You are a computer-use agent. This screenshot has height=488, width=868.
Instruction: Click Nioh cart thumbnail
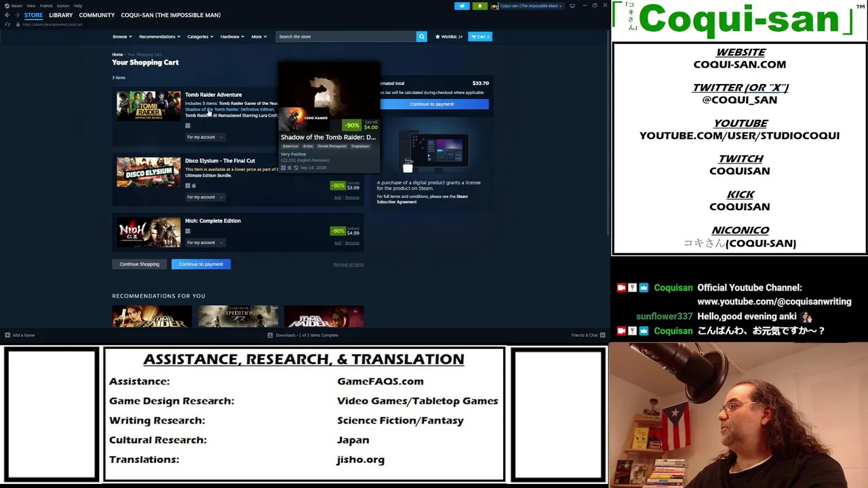[149, 232]
